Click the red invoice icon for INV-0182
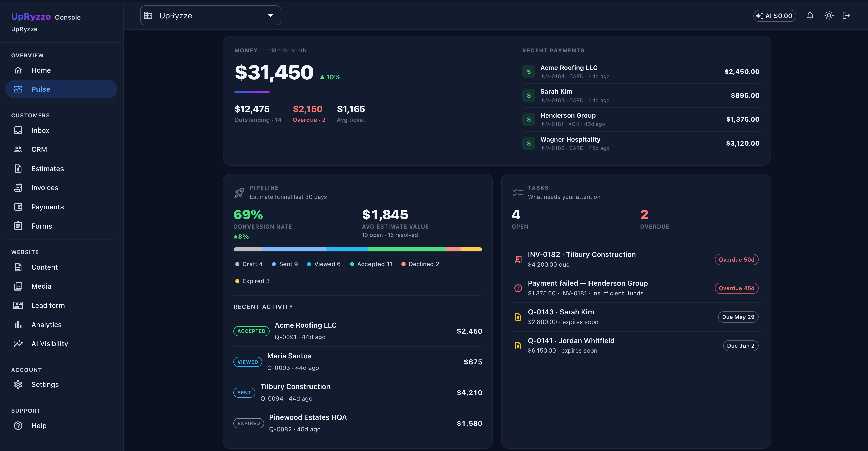Viewport: 868px width, 451px height. (x=518, y=260)
